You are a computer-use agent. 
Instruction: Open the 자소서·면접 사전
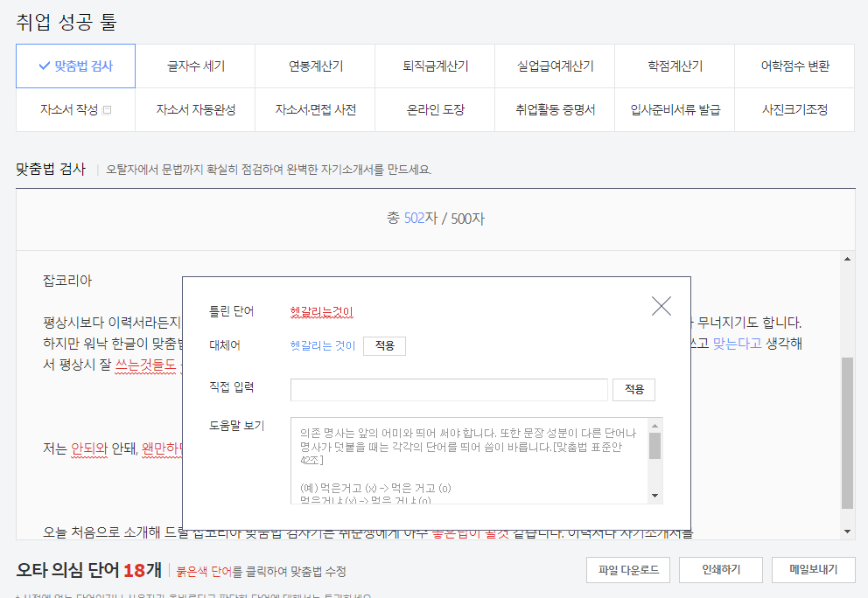point(315,109)
